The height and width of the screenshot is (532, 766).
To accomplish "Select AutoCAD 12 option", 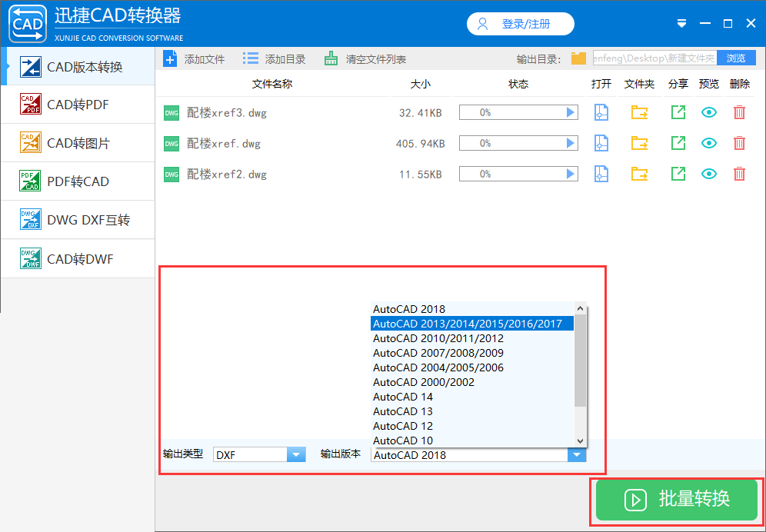I will point(472,426).
